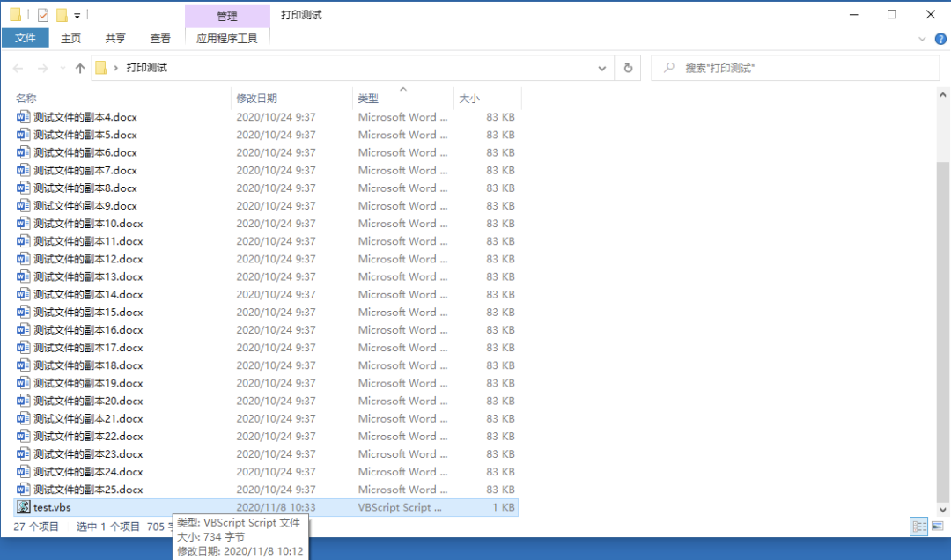Click the folder icon in the title bar
The width and height of the screenshot is (951, 560).
click(x=16, y=15)
